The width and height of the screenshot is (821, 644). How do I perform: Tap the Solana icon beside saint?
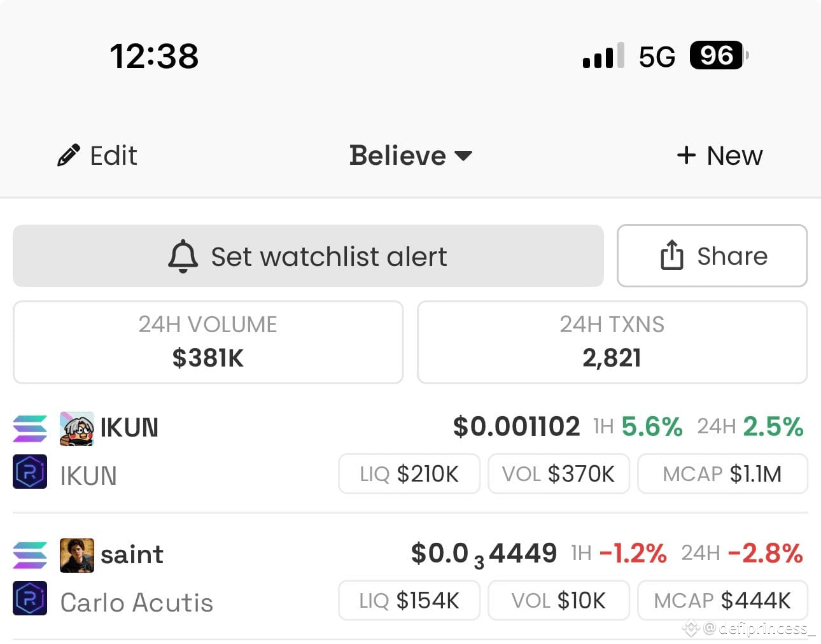coord(30,555)
